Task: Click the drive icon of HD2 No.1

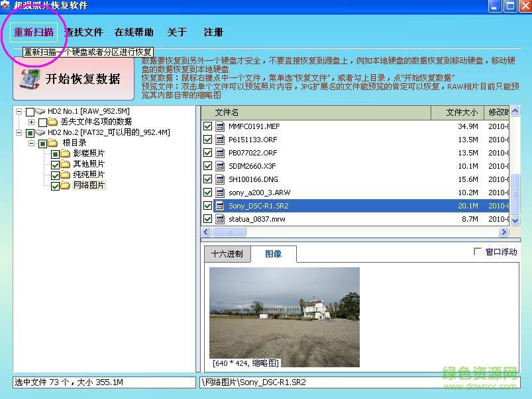Action: click(x=40, y=112)
